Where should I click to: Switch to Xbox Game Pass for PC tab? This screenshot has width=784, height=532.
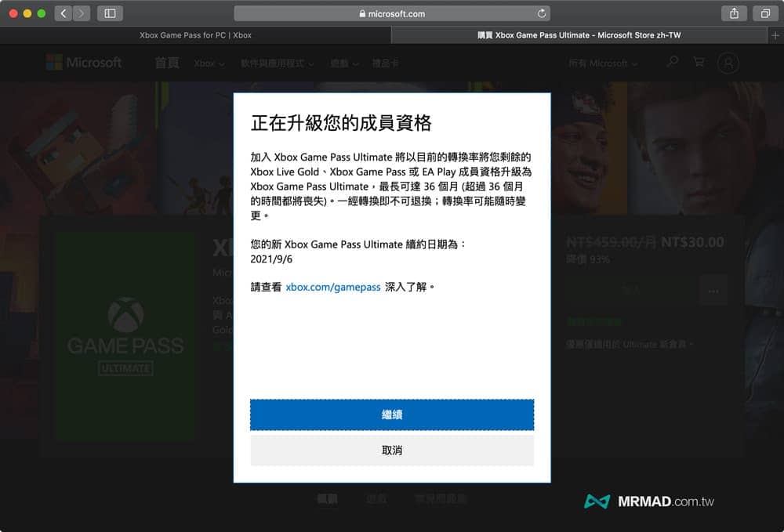[195, 35]
